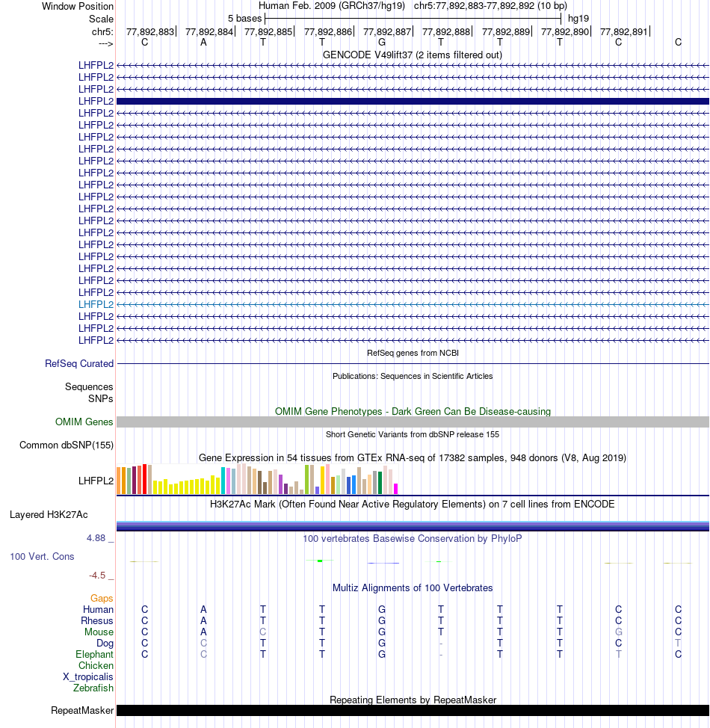The height and width of the screenshot is (728, 710).
Task: Click the Common dbSNP(155) track label
Action: 67,445
